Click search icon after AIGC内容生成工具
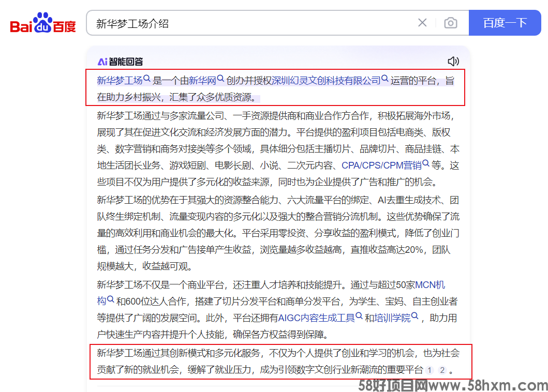The image size is (548, 392). click(x=359, y=316)
